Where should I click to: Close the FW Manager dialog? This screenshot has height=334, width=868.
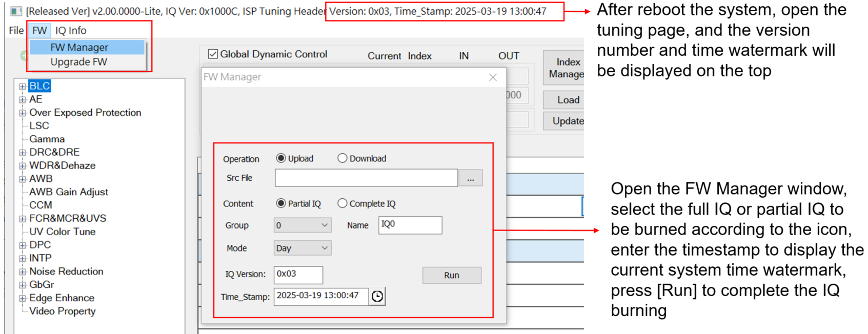point(493,77)
